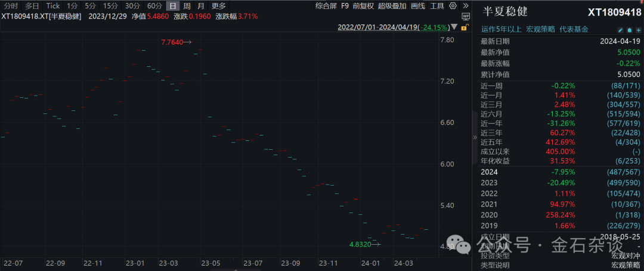This screenshot has height=271, width=644.
Task: Click the date range 2022/07/01-2024/04/19 text
Action: click(378, 27)
